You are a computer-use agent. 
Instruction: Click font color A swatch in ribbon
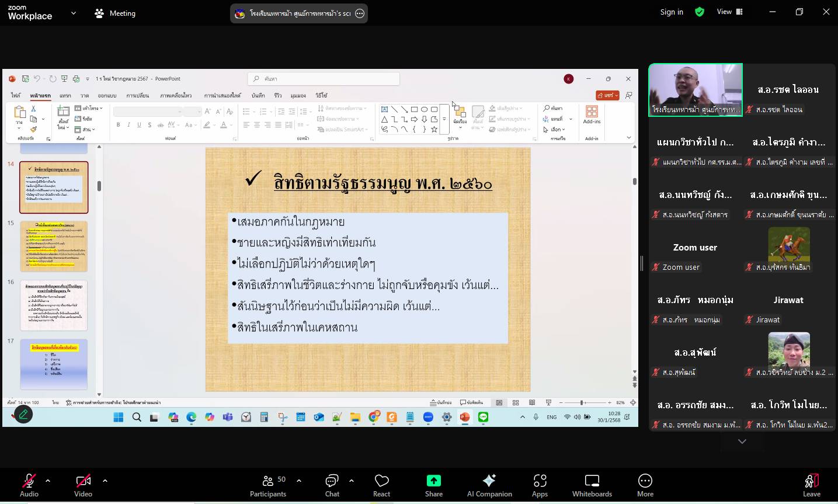pos(223,125)
